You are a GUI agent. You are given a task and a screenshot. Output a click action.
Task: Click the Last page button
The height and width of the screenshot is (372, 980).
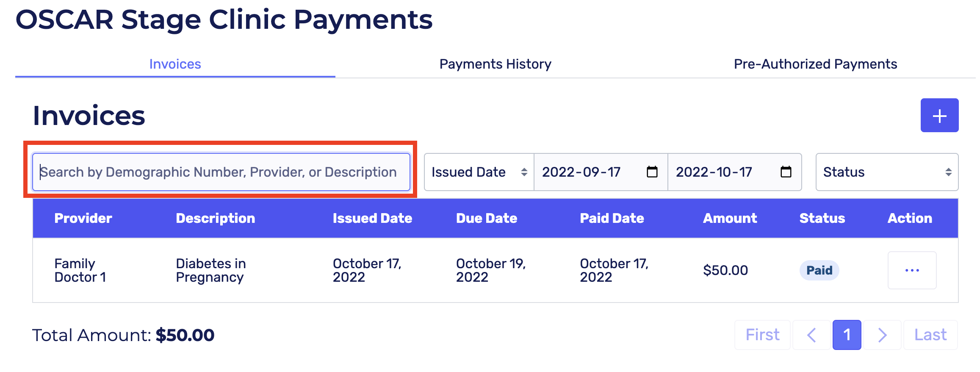tap(930, 335)
